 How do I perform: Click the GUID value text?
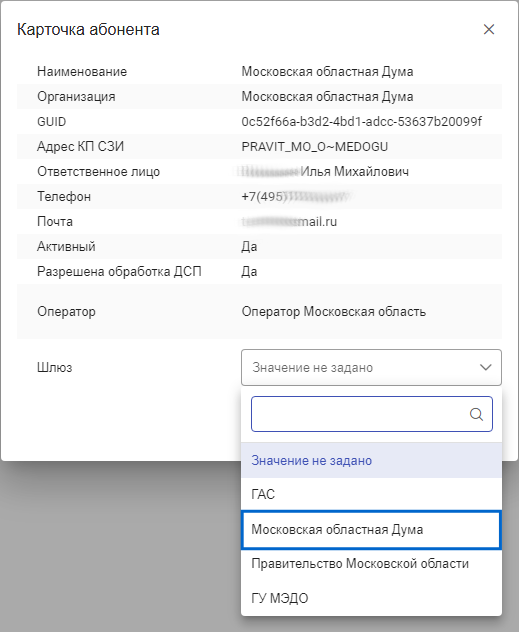point(361,121)
